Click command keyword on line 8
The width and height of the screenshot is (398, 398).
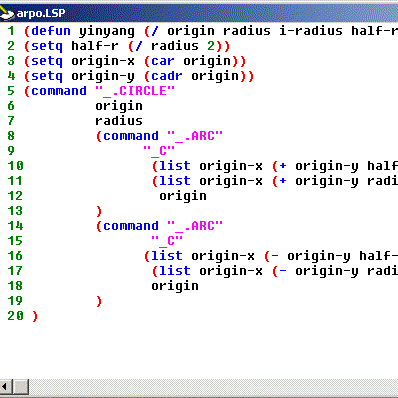(x=131, y=136)
